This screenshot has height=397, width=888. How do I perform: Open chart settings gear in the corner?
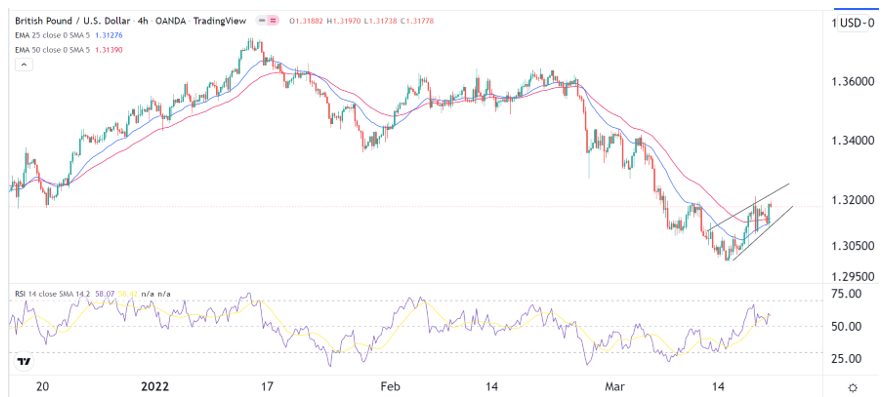(852, 388)
